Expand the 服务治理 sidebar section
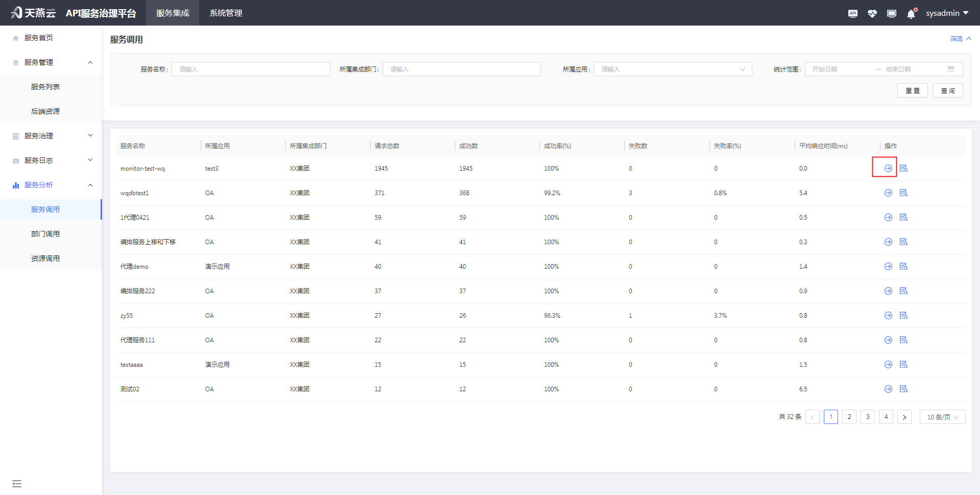Image resolution: width=980 pixels, height=495 pixels. pos(51,136)
